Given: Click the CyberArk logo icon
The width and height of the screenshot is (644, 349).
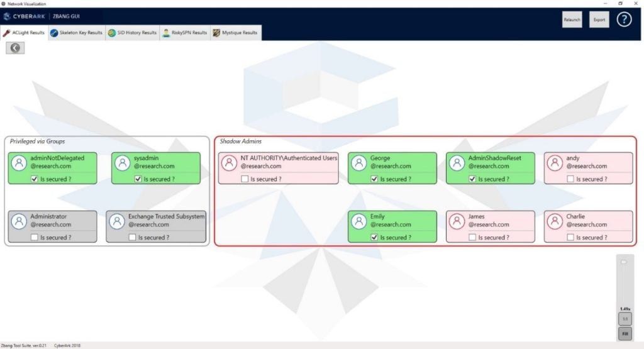Looking at the screenshot, I should 7,16.
